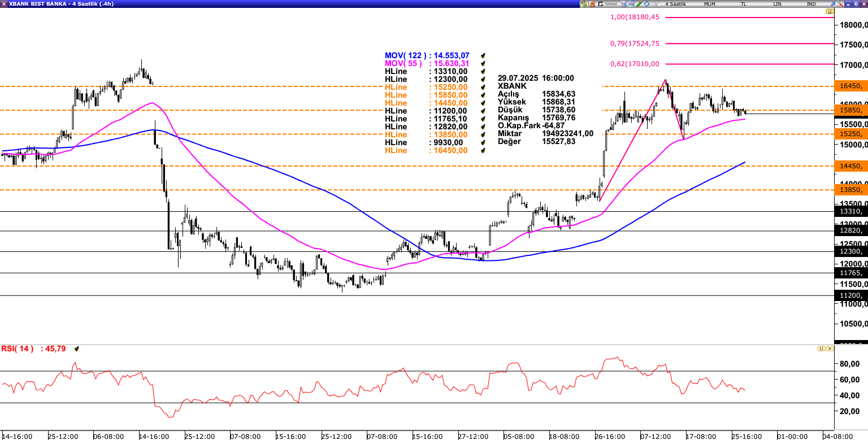Open the indicator list icon in the title bar
Viewport: 868px width, 440px height.
[x=623, y=4]
